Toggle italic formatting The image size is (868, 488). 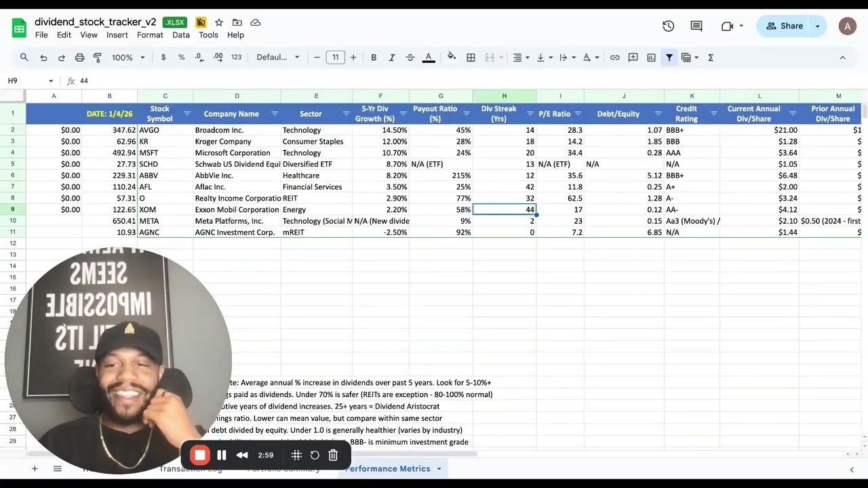click(391, 58)
